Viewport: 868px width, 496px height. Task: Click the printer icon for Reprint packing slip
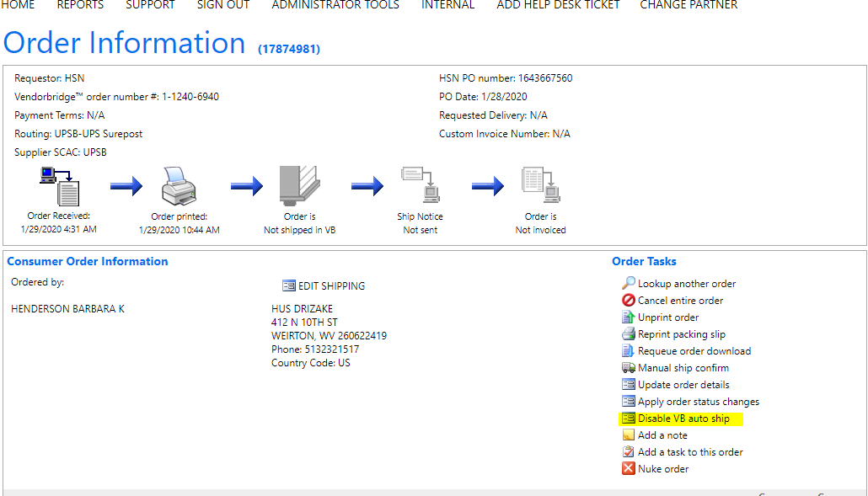[x=629, y=334]
